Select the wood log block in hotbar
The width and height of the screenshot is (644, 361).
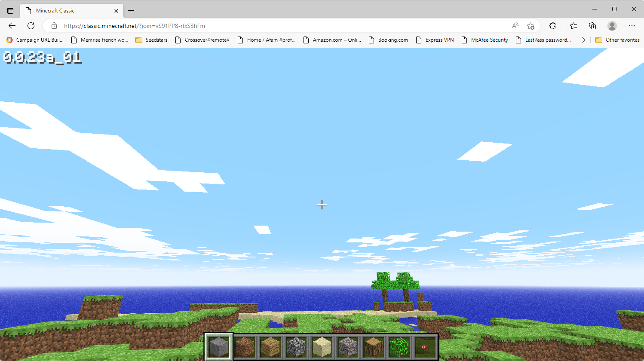[x=374, y=347]
